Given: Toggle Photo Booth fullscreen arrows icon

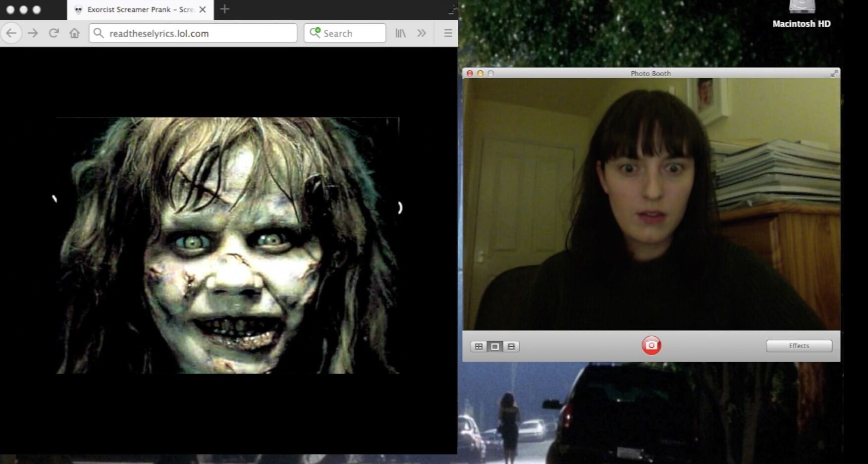Looking at the screenshot, I should click(834, 73).
